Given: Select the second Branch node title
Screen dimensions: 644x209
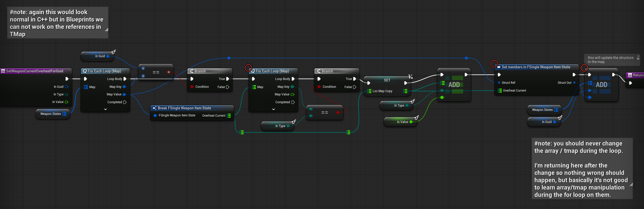Looking at the screenshot, I should pyautogui.click(x=327, y=71).
